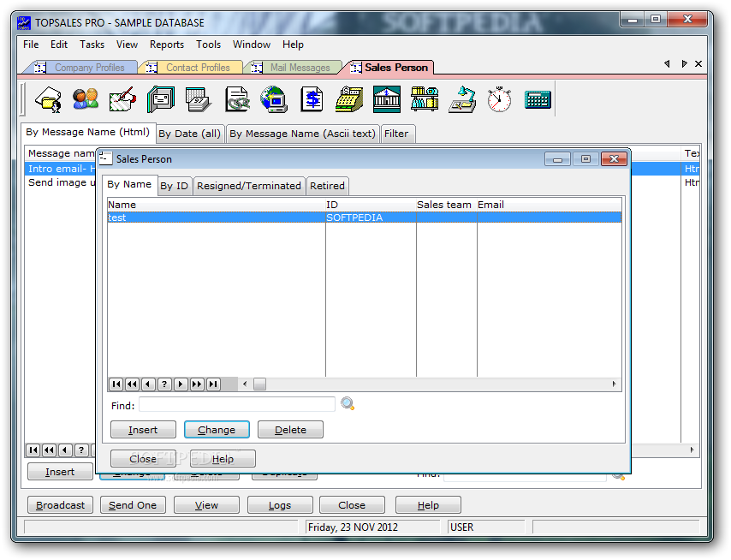Open the Tasks menu
Screen dimensions: 731x560
pyautogui.click(x=92, y=45)
